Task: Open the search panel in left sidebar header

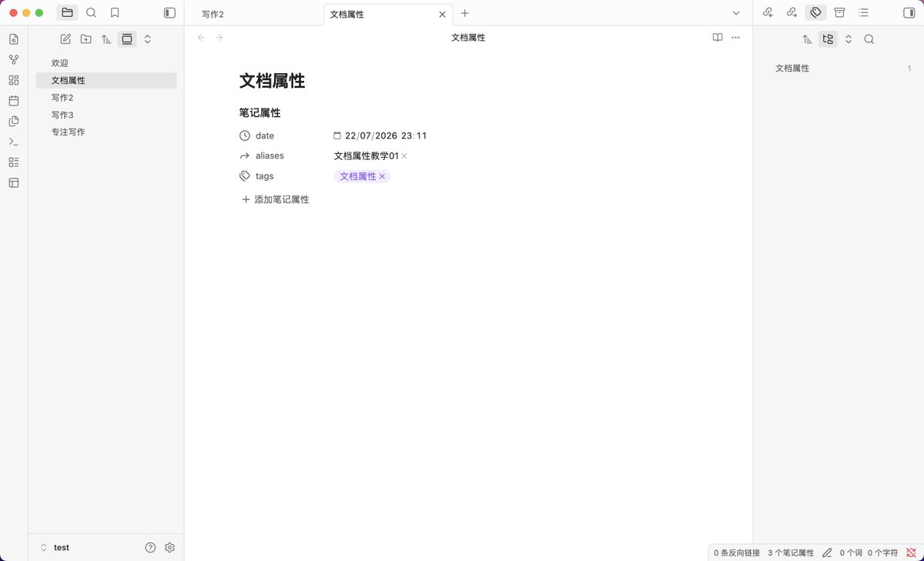Action: pyautogui.click(x=91, y=13)
